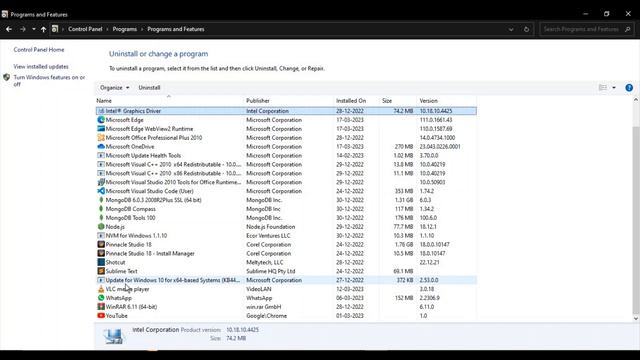Click the Shotcut program icon

101,262
